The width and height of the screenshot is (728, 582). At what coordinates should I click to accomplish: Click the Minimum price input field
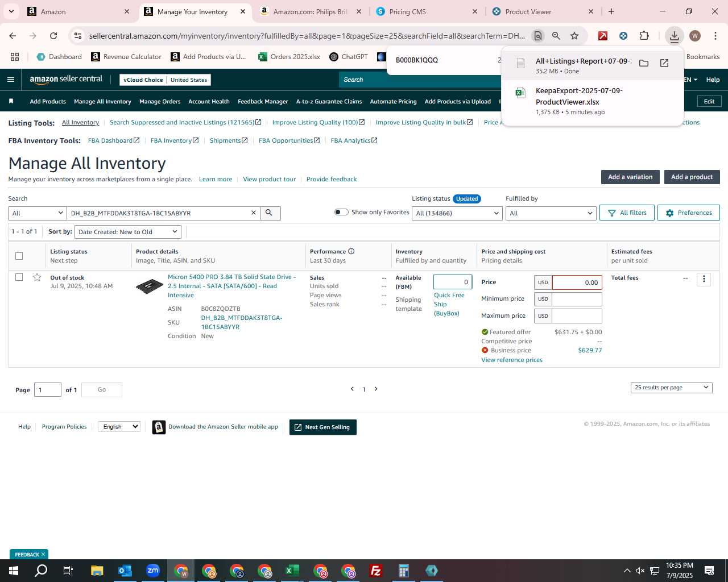click(577, 299)
